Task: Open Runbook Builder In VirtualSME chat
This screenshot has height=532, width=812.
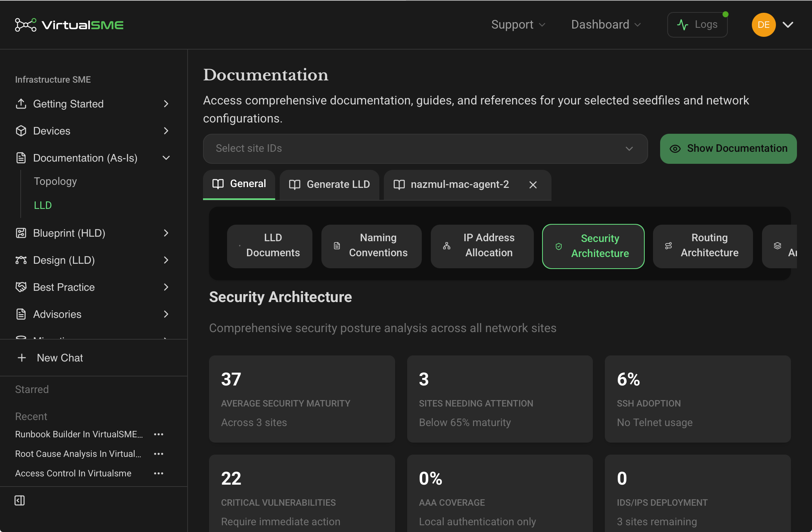Action: tap(79, 434)
